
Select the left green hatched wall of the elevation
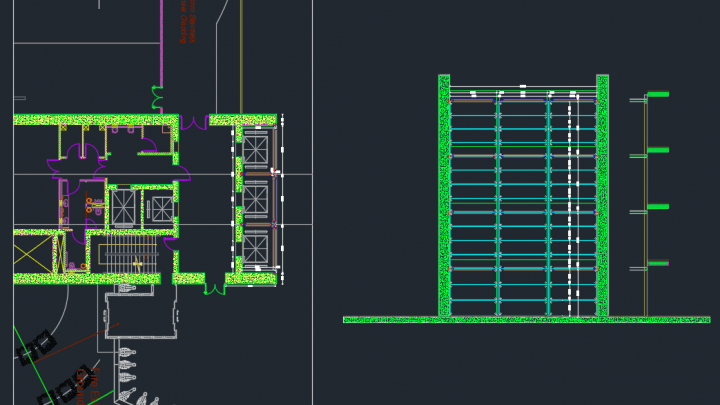pyautogui.click(x=444, y=195)
